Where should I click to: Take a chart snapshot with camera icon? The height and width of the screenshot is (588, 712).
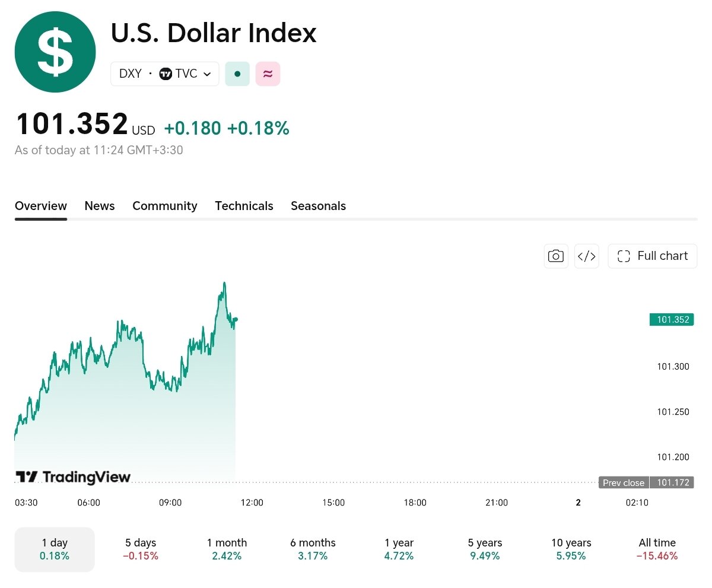(556, 256)
